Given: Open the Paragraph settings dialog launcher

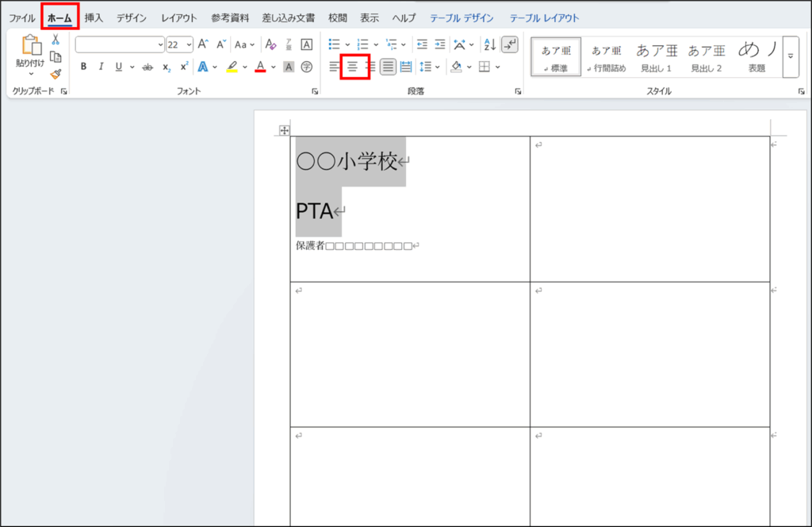Looking at the screenshot, I should click(518, 91).
